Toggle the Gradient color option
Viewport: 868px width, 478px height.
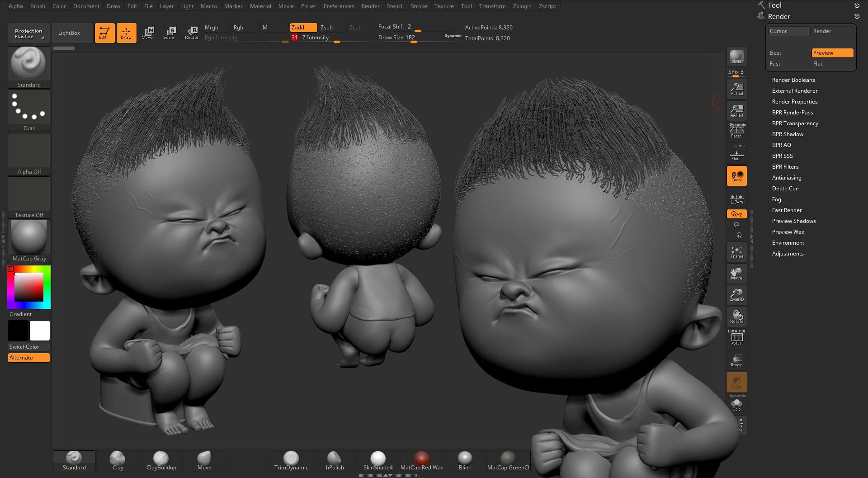tap(29, 314)
